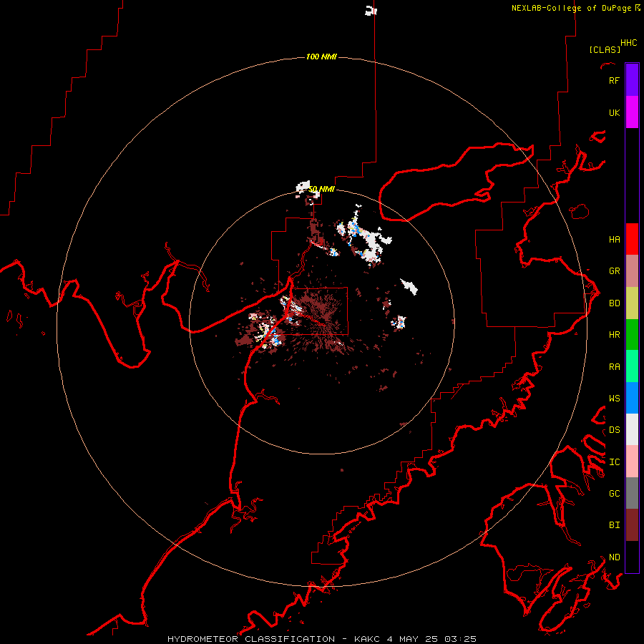Click the 50 NMI range ring label
Image resolution: width=644 pixels, height=644 pixels.
(321, 189)
